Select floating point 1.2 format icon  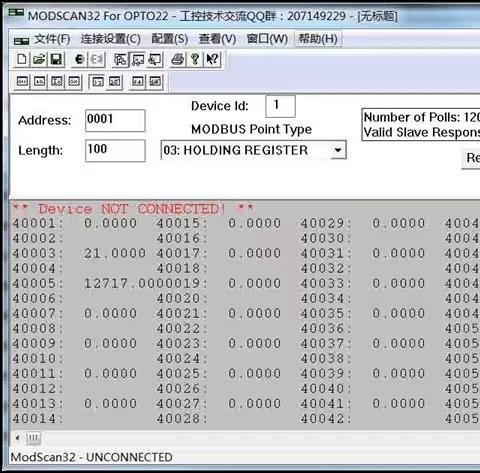click(97, 81)
